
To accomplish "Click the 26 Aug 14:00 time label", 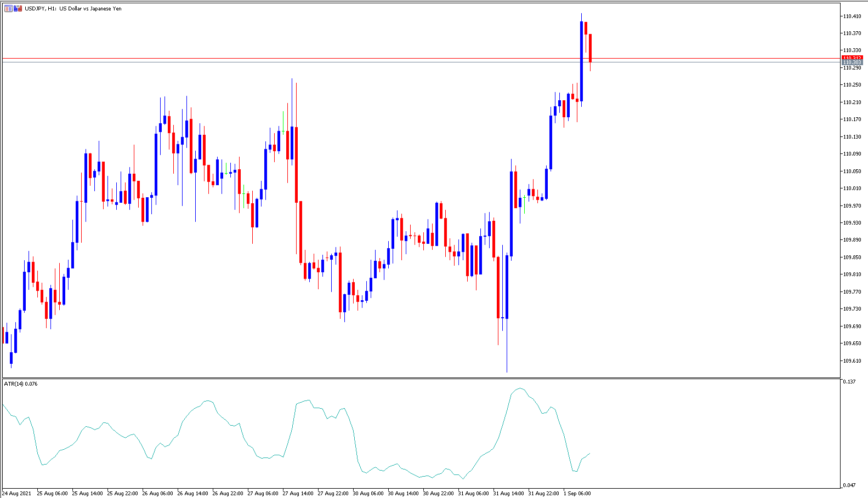I will (192, 494).
